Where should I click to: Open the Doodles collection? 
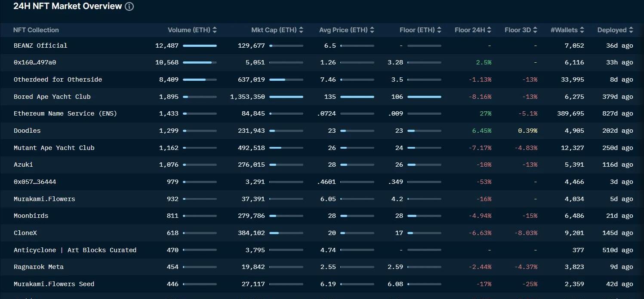[27, 131]
